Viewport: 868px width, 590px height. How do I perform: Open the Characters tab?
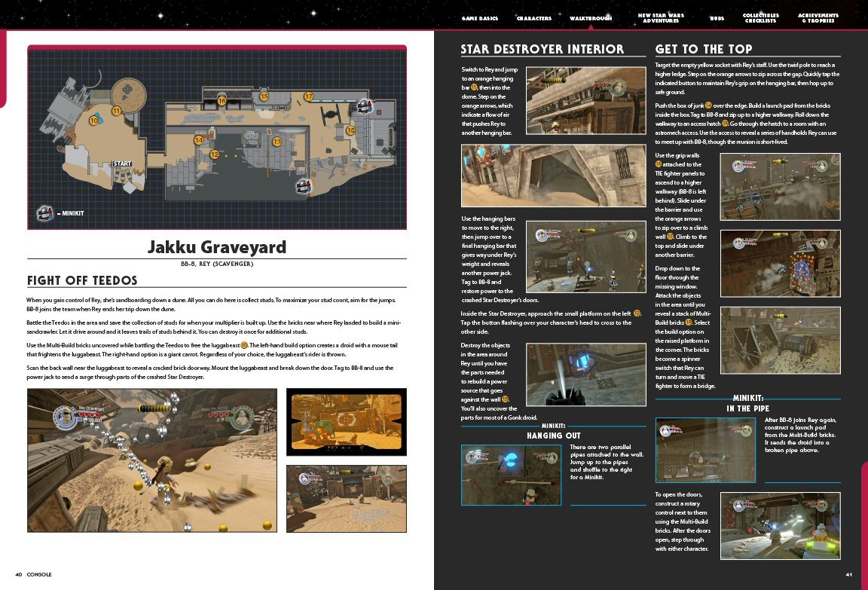click(x=534, y=18)
